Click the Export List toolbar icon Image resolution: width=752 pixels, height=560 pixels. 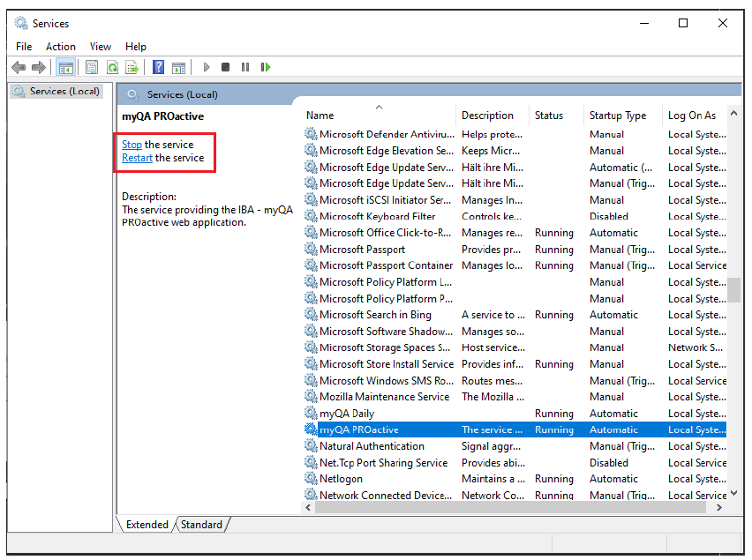[132, 67]
